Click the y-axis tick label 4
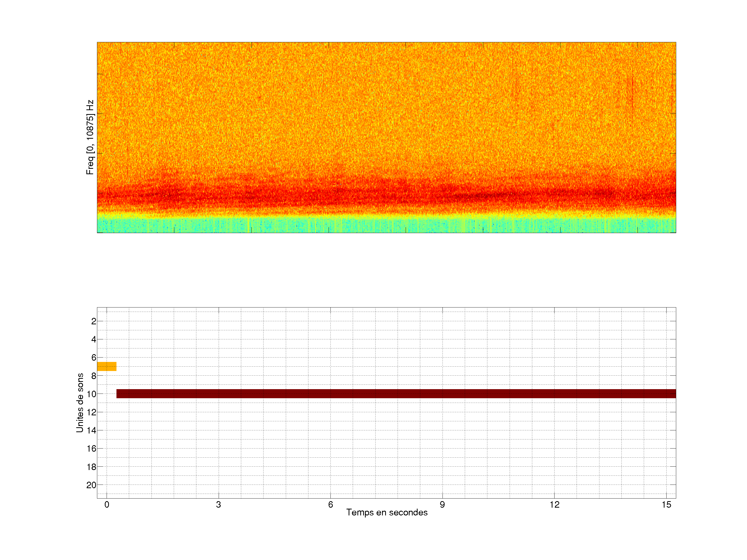This screenshot has height=560, width=747. [x=94, y=339]
